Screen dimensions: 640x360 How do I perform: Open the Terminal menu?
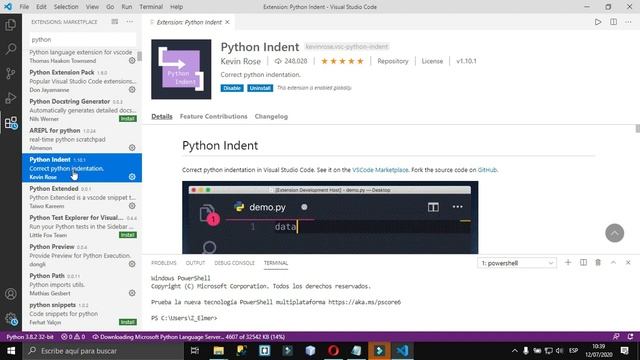[x=151, y=7]
